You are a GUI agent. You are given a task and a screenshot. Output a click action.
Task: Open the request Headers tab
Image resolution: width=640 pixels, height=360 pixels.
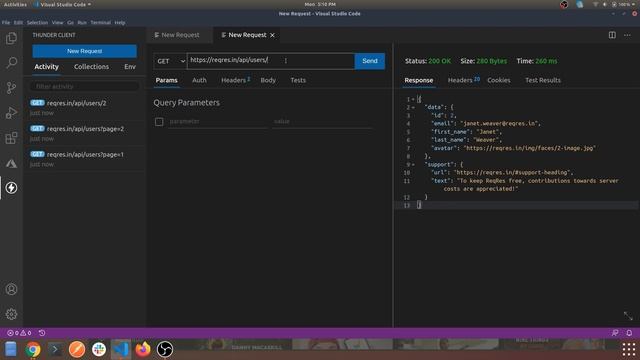[235, 80]
